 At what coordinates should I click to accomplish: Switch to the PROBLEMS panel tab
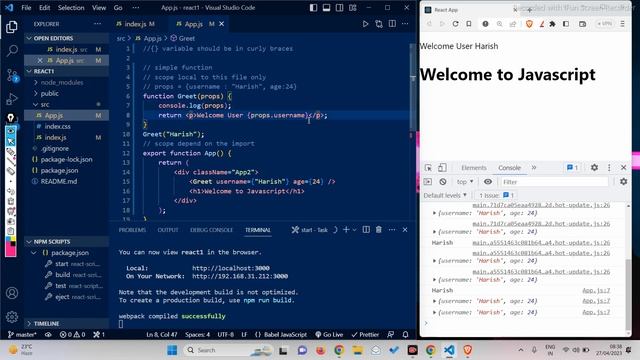(x=132, y=230)
